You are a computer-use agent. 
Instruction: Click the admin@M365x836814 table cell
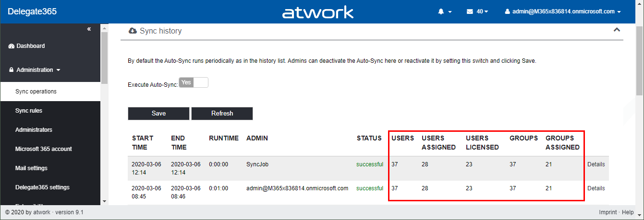[x=297, y=188]
